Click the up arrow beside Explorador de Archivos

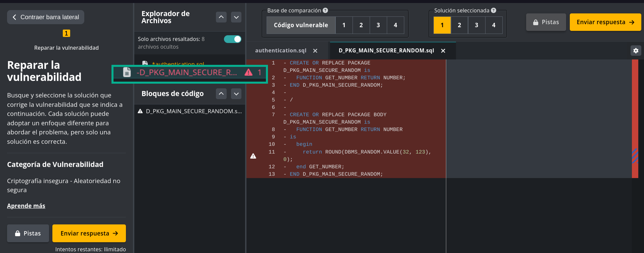(221, 17)
